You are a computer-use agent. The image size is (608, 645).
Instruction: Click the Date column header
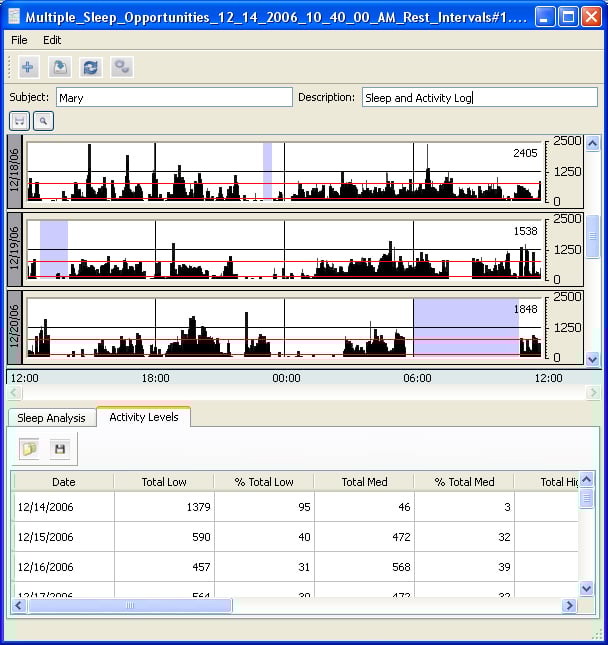click(63, 482)
